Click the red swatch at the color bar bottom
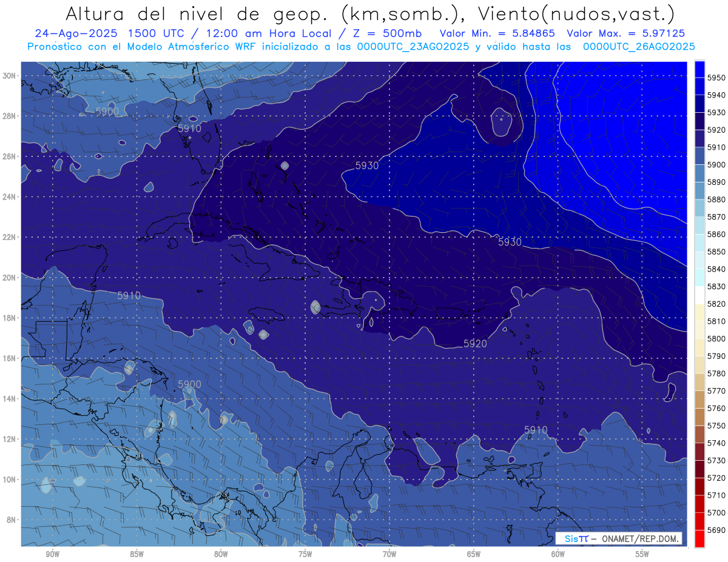728x562 pixels. [699, 539]
